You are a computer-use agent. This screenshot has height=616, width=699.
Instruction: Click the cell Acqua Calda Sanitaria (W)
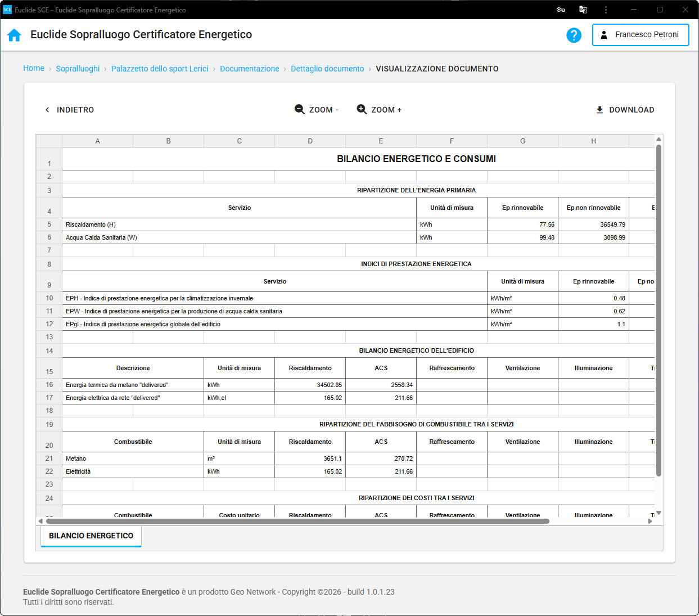click(x=240, y=237)
